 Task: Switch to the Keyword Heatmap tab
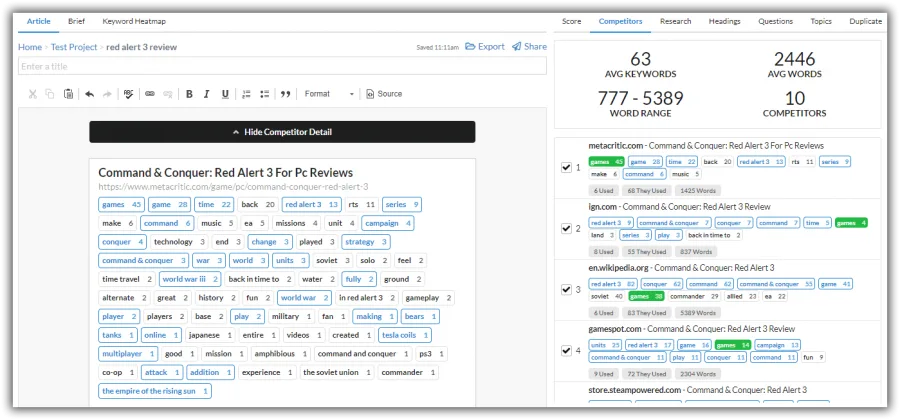[x=134, y=21]
